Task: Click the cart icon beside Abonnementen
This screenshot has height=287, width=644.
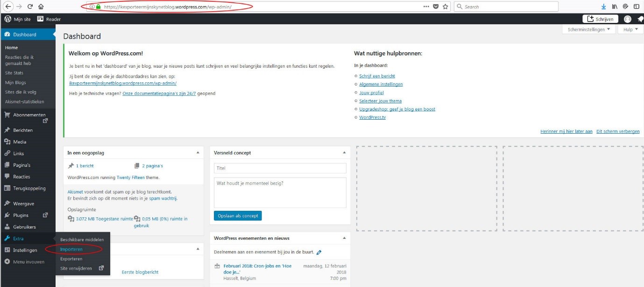Action: [7, 115]
